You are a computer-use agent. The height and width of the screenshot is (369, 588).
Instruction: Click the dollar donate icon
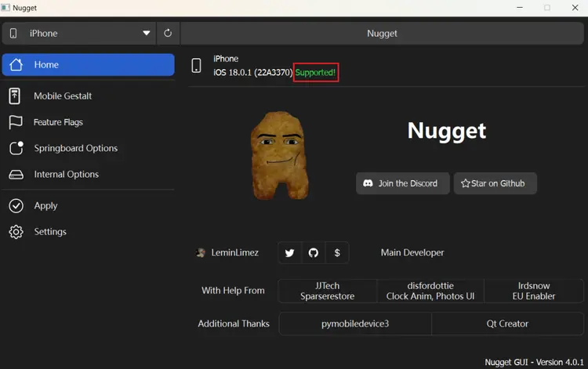click(x=337, y=252)
